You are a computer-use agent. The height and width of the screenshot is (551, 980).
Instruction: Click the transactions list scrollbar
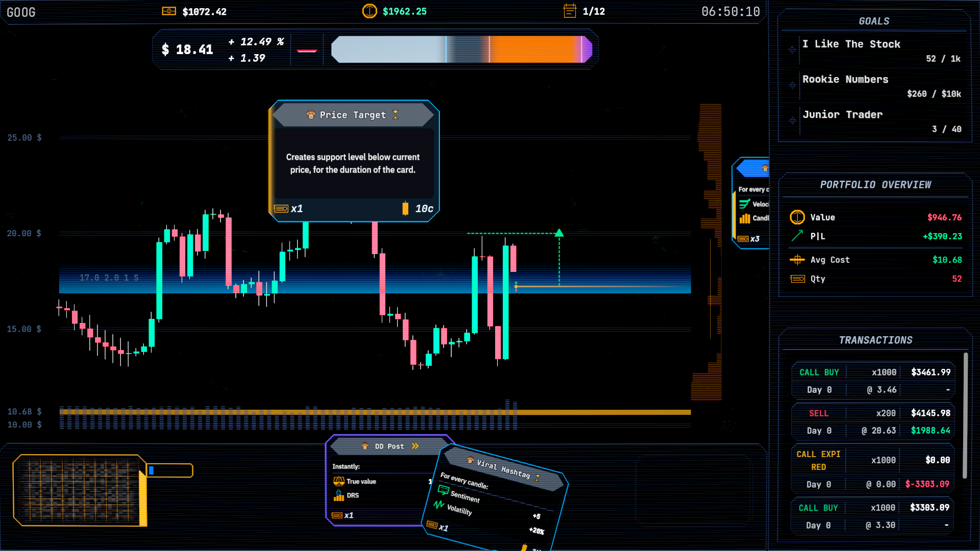pyautogui.click(x=965, y=416)
